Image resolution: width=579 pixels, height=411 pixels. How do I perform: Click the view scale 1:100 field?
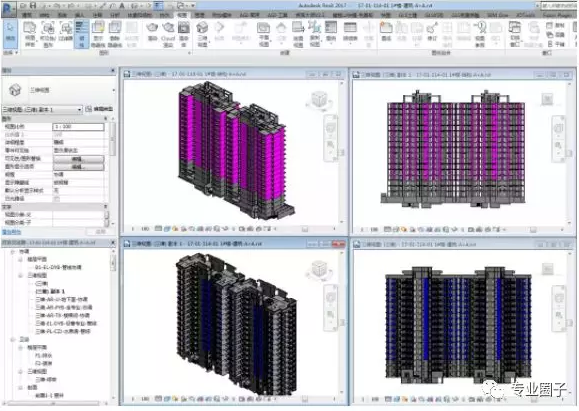pyautogui.click(x=78, y=127)
